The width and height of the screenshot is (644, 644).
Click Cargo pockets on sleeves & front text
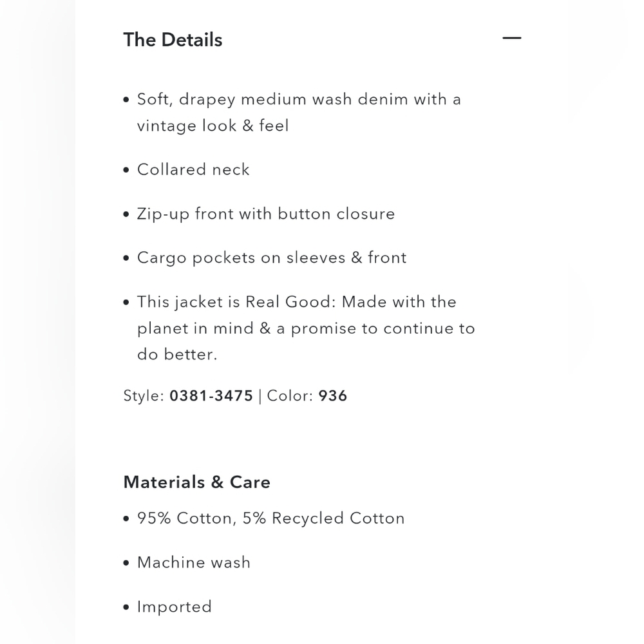pos(272,258)
